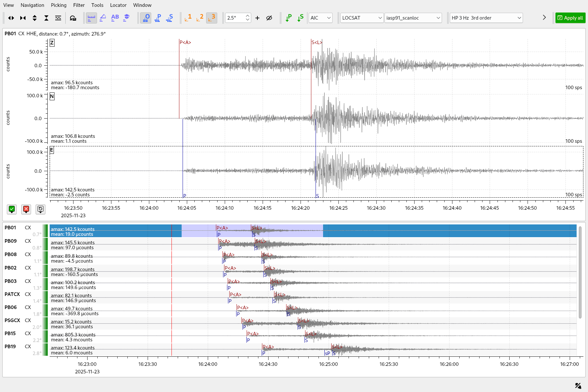The height and width of the screenshot is (392, 588).
Task: Open the Locator menu
Action: tap(118, 5)
